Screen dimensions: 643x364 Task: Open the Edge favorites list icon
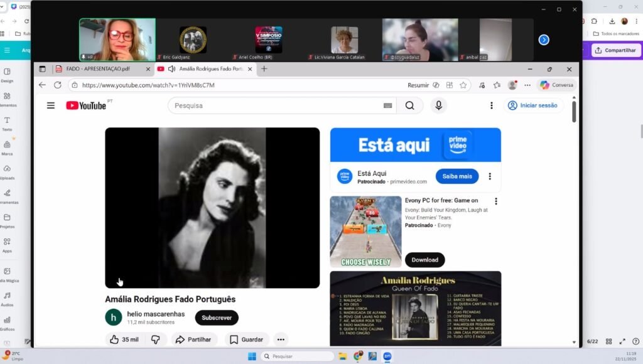tap(497, 85)
